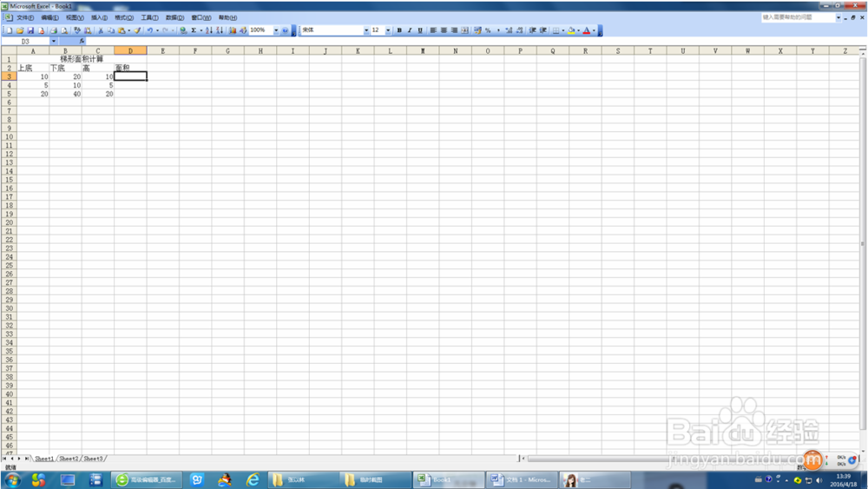Switch to the Sheet2 tab
The height and width of the screenshot is (489, 868).
coord(69,459)
